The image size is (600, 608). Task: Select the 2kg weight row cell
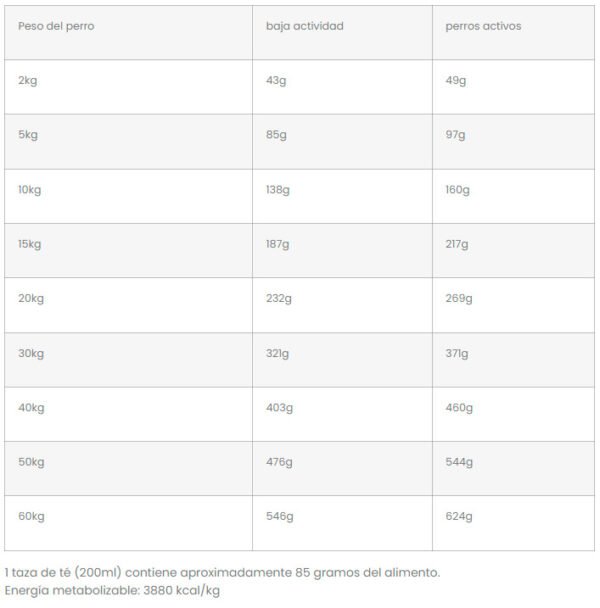[128, 87]
